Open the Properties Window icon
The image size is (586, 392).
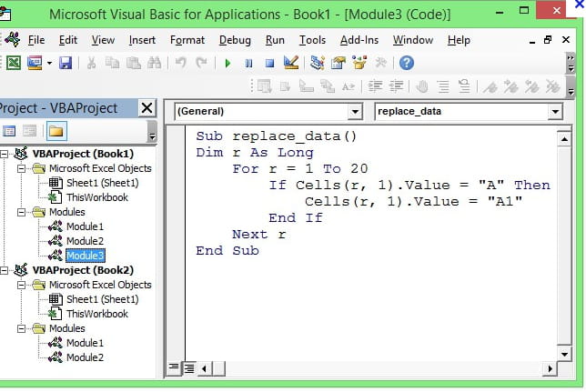[x=338, y=63]
